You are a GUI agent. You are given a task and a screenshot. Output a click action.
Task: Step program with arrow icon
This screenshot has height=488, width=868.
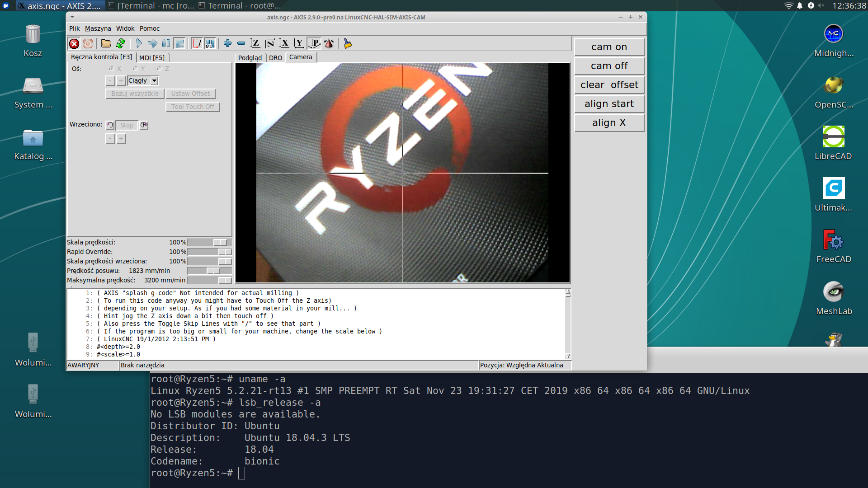152,43
